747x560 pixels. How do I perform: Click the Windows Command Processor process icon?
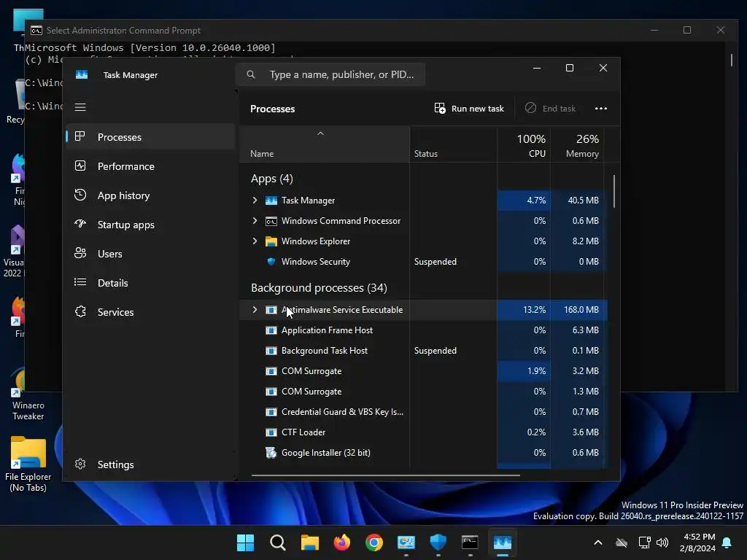pyautogui.click(x=271, y=221)
